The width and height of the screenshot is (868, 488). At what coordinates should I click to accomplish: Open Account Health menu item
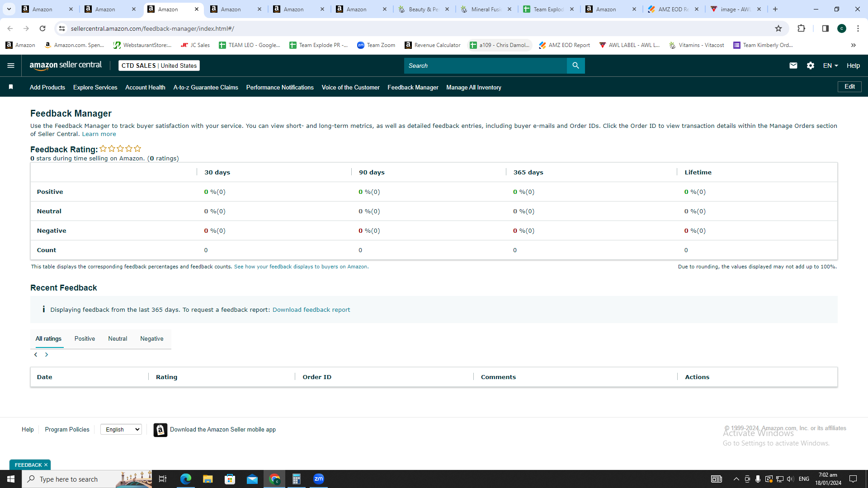point(145,87)
